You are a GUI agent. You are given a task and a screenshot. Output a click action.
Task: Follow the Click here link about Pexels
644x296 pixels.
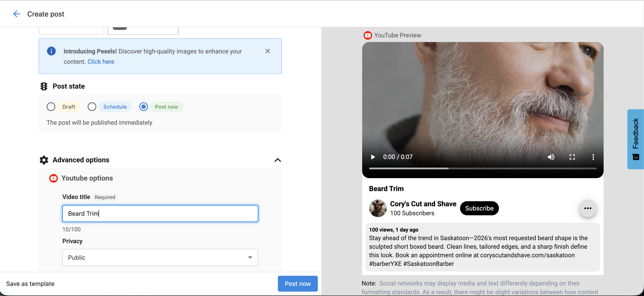(101, 61)
